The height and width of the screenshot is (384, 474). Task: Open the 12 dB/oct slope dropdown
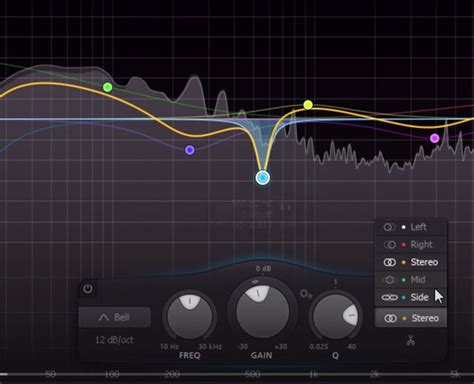click(114, 340)
